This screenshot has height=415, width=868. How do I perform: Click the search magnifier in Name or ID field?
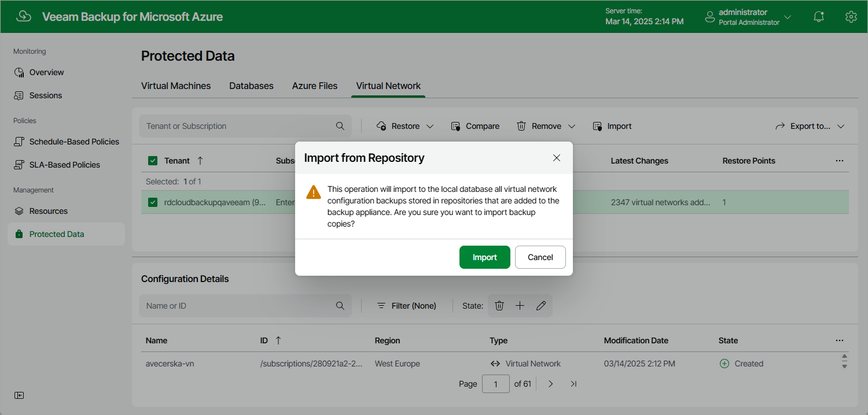click(340, 306)
